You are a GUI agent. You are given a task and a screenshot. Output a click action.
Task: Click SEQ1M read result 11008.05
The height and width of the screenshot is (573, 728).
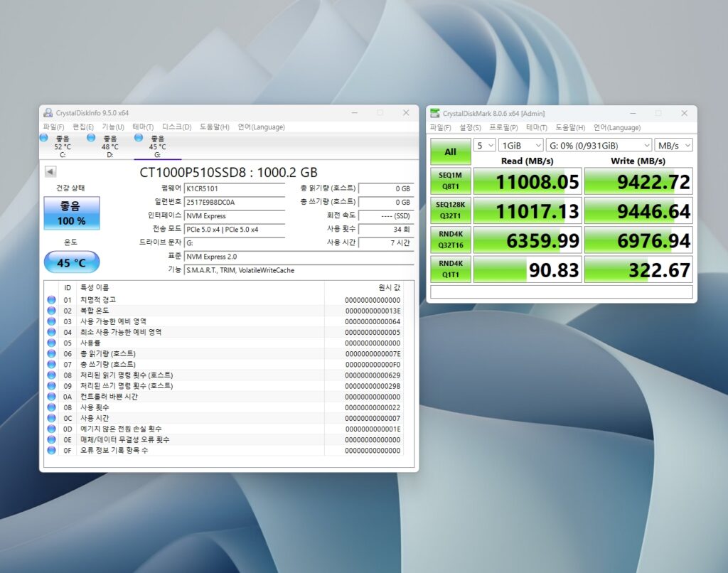point(528,181)
